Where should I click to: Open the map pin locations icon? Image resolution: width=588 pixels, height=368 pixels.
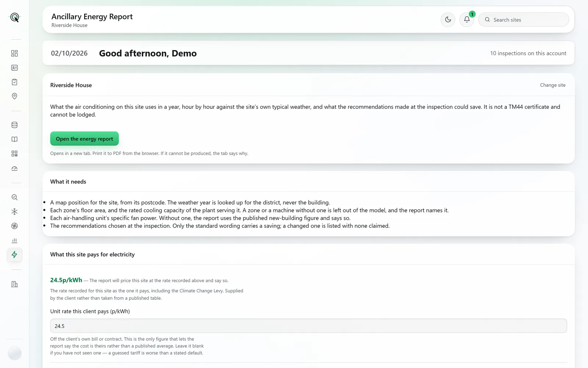click(14, 96)
